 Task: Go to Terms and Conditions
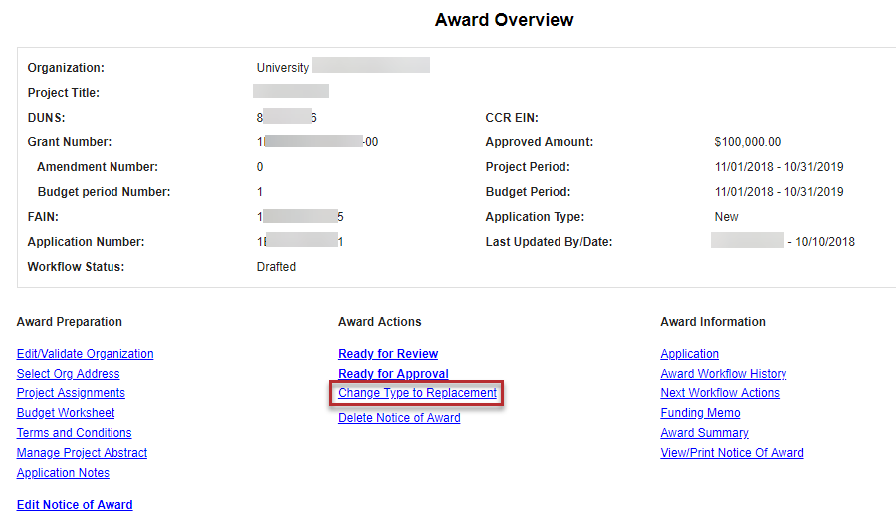[x=74, y=433]
